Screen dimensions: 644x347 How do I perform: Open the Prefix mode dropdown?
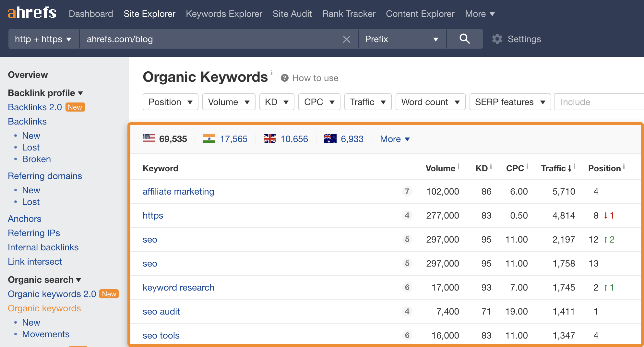402,39
